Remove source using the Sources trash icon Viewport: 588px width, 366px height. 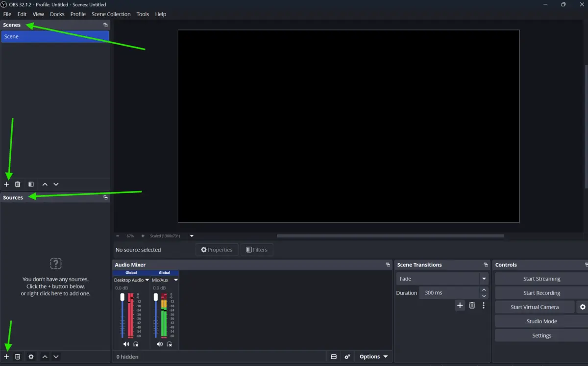(18, 357)
